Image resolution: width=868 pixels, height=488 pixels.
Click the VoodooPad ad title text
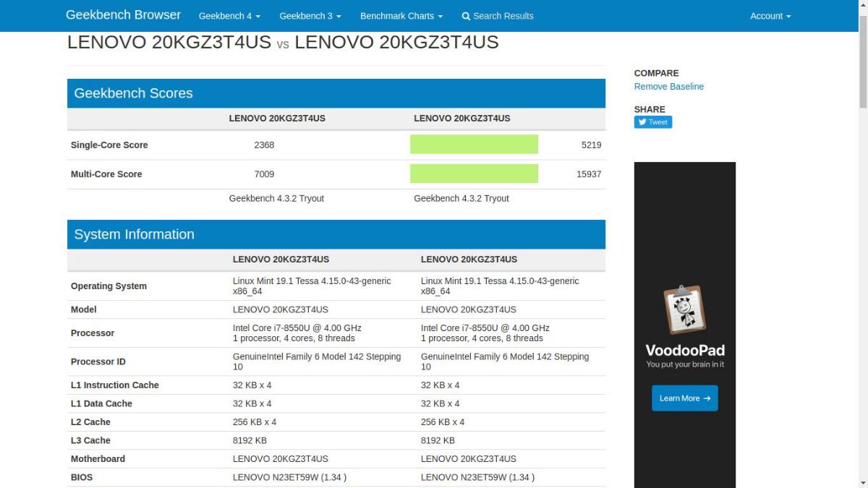point(684,351)
